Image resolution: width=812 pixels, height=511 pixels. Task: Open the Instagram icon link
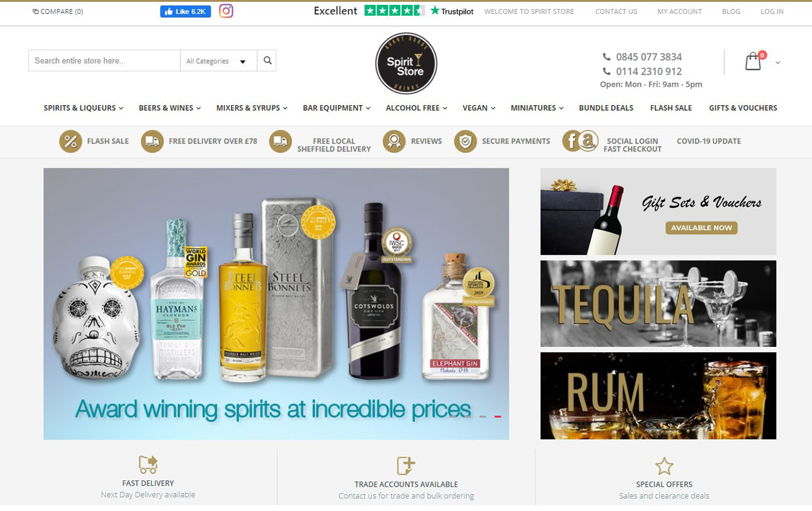(226, 11)
